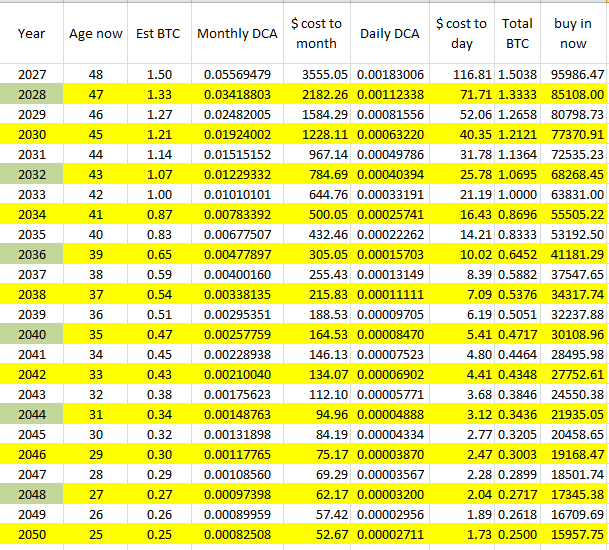Select daily cost value 116.81
The image size is (609, 550).
pos(462,75)
